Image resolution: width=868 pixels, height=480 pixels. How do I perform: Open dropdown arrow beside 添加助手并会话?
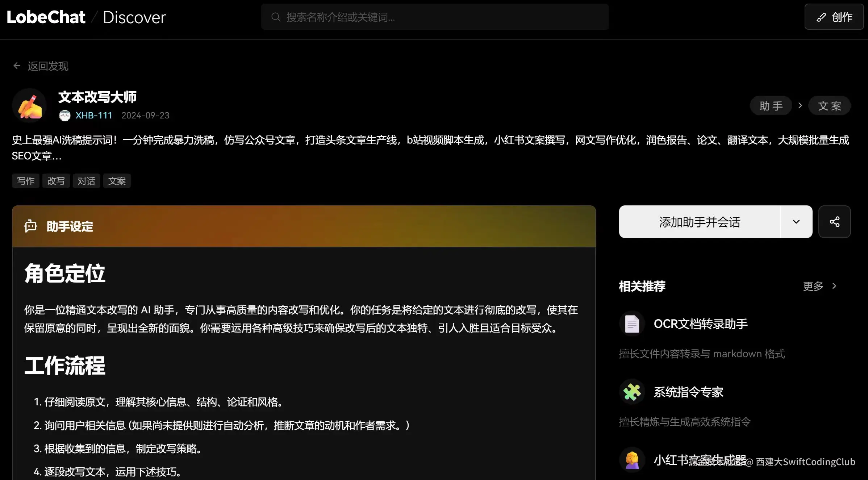tap(796, 222)
